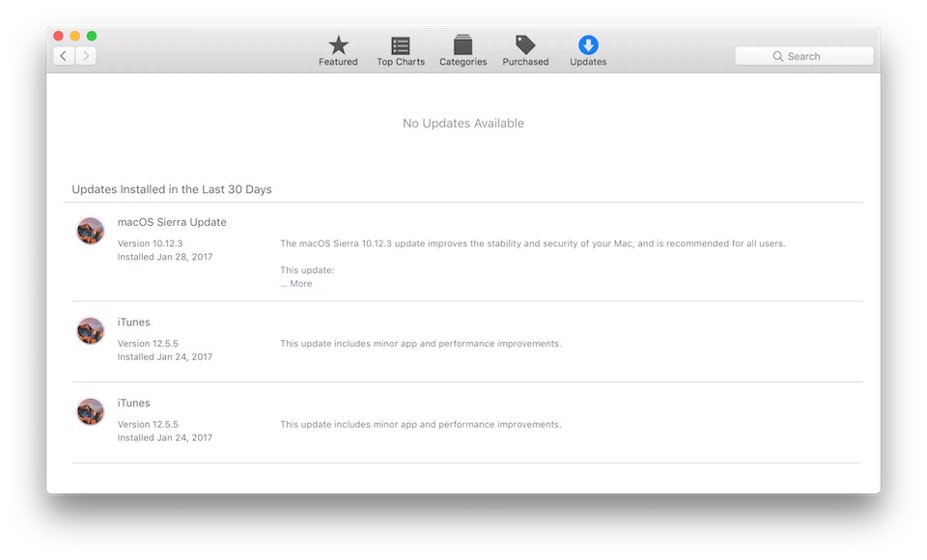Click the App Store search field

[x=804, y=56]
